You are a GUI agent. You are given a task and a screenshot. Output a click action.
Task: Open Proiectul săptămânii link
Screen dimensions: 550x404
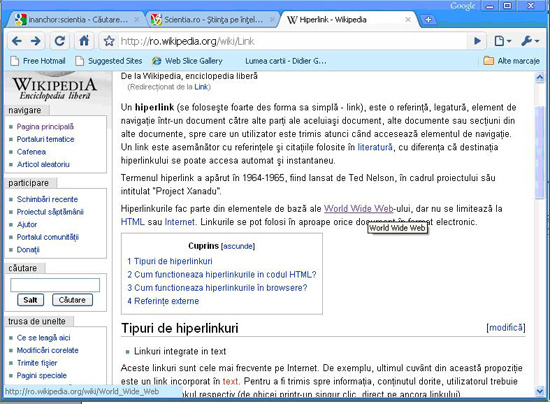point(50,212)
